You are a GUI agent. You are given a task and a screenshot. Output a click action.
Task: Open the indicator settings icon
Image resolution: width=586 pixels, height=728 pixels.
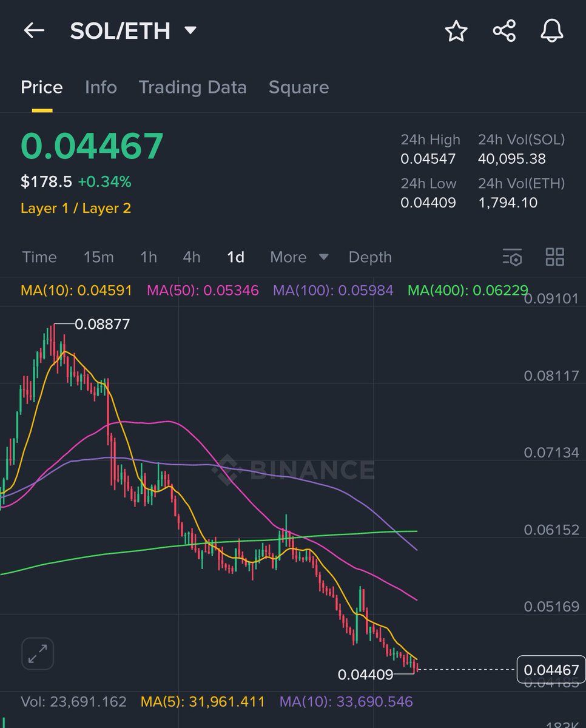(x=513, y=257)
